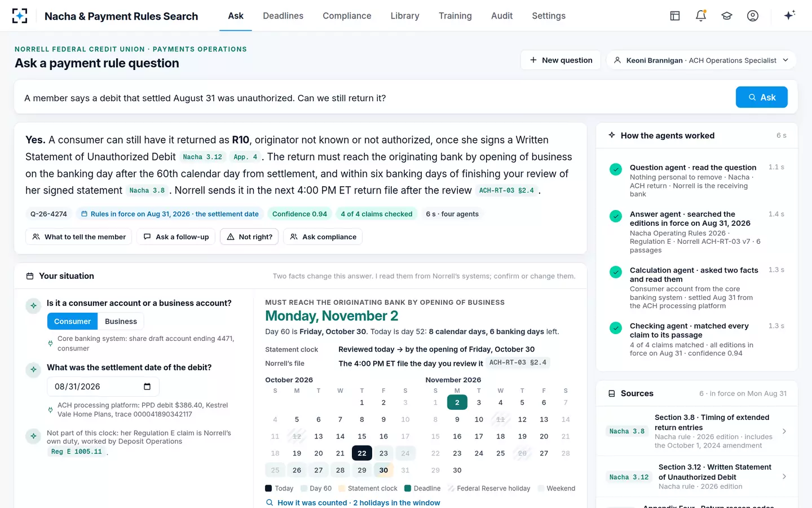Open the Audit tab
Screen dimensions: 812x508
click(x=502, y=16)
